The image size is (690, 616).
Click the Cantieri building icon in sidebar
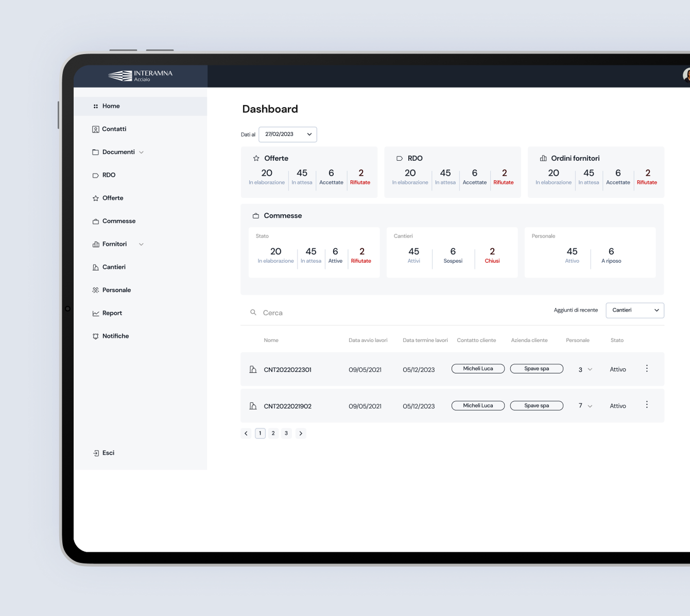(96, 267)
